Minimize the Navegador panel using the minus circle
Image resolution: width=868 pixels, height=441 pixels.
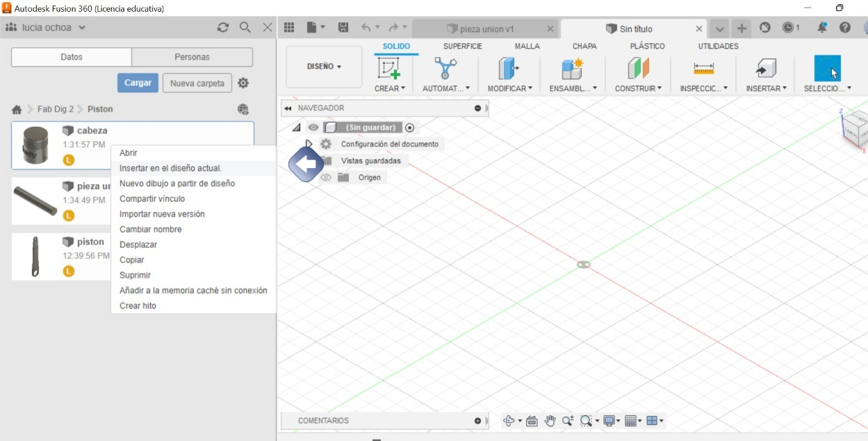click(477, 108)
